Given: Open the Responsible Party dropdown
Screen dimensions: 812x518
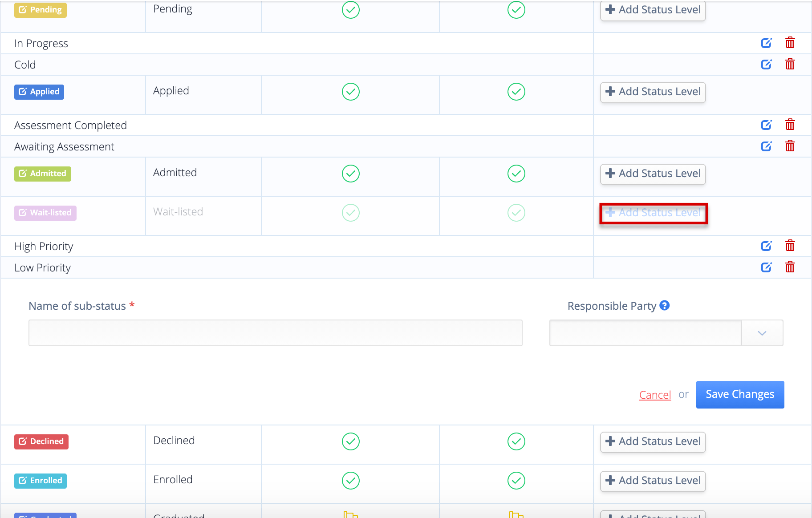Looking at the screenshot, I should click(762, 332).
